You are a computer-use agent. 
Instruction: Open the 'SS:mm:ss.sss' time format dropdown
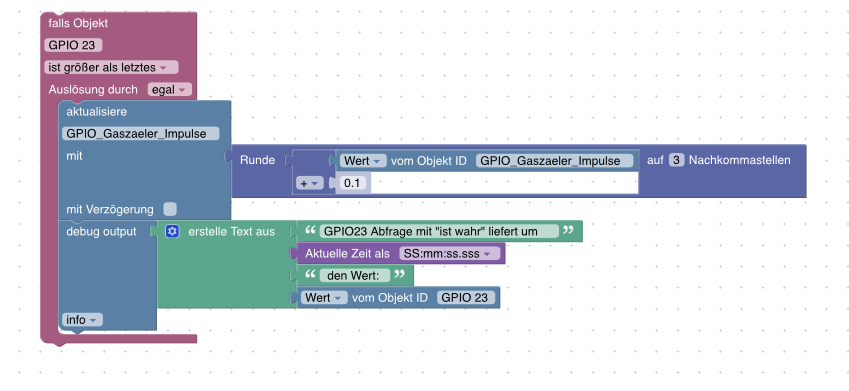click(449, 253)
